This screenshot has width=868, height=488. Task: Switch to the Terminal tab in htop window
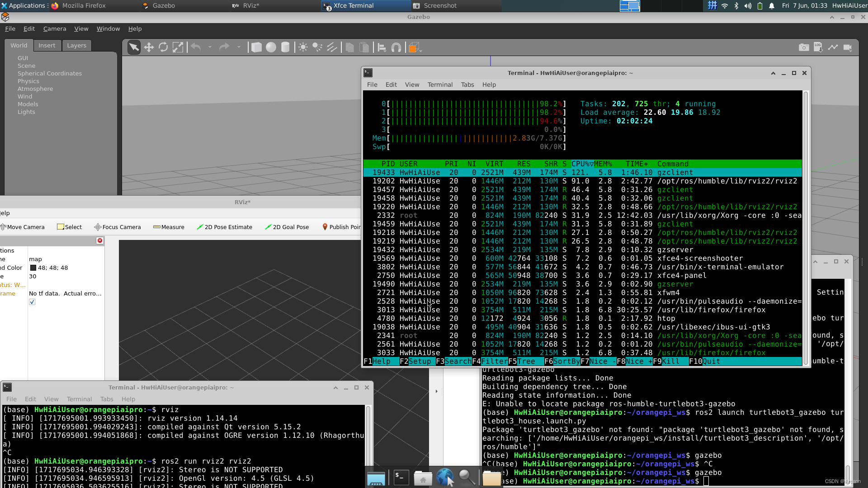(440, 84)
